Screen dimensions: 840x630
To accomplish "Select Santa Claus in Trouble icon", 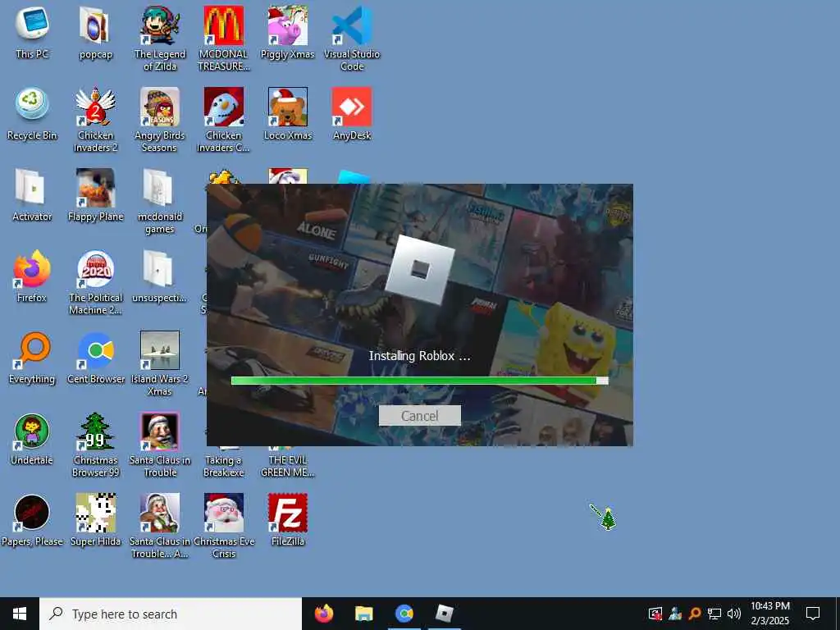I will tap(160, 445).
